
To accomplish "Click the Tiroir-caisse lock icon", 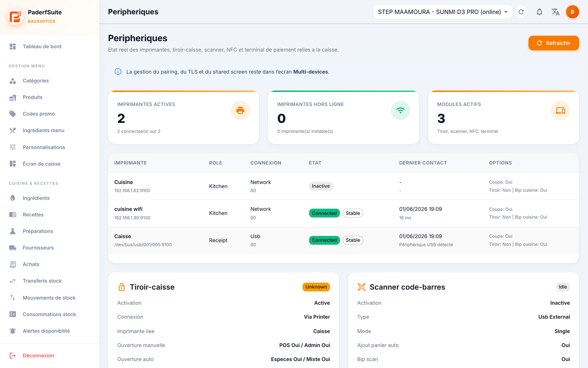I will [122, 287].
